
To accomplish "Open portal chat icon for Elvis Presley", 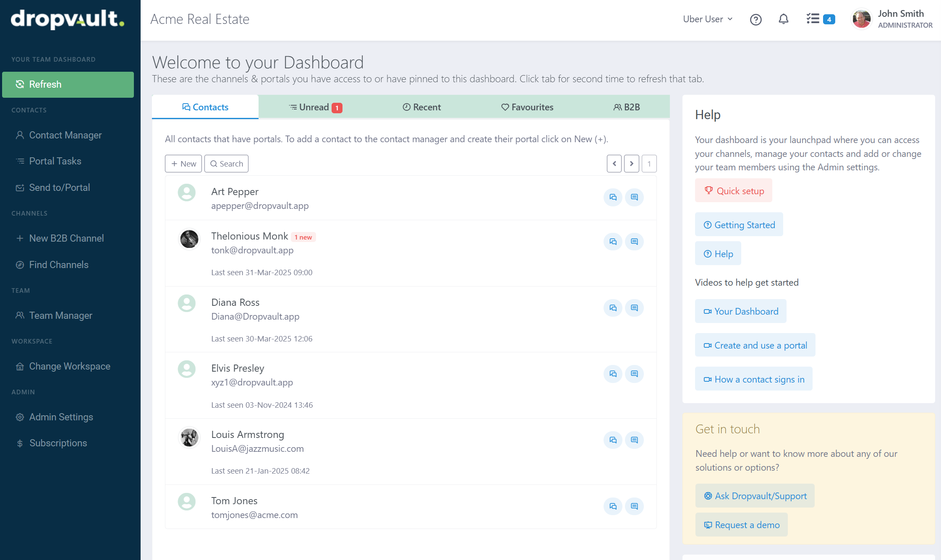I will (613, 374).
